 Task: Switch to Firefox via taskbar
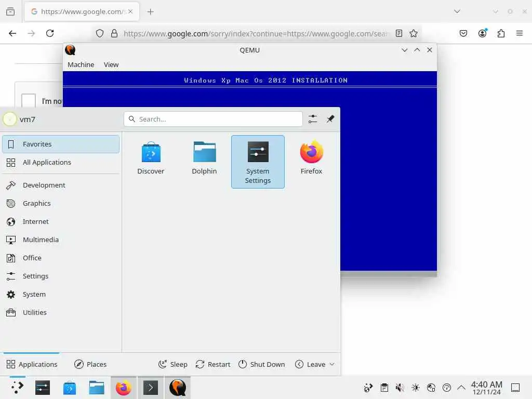pos(124,388)
